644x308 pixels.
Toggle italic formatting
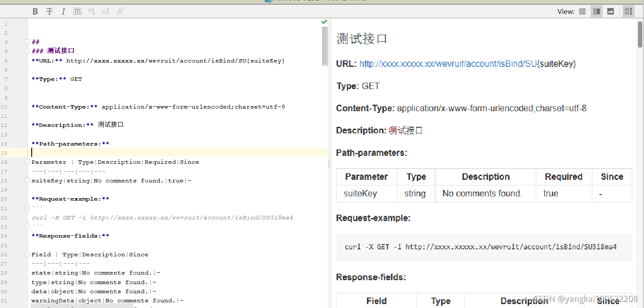pos(63,11)
